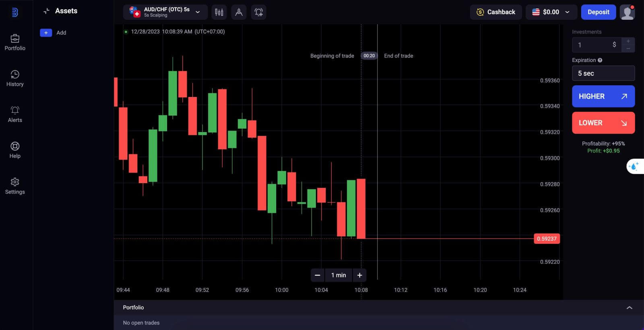
Task: Click the water drop sparkle widget
Action: (x=634, y=166)
